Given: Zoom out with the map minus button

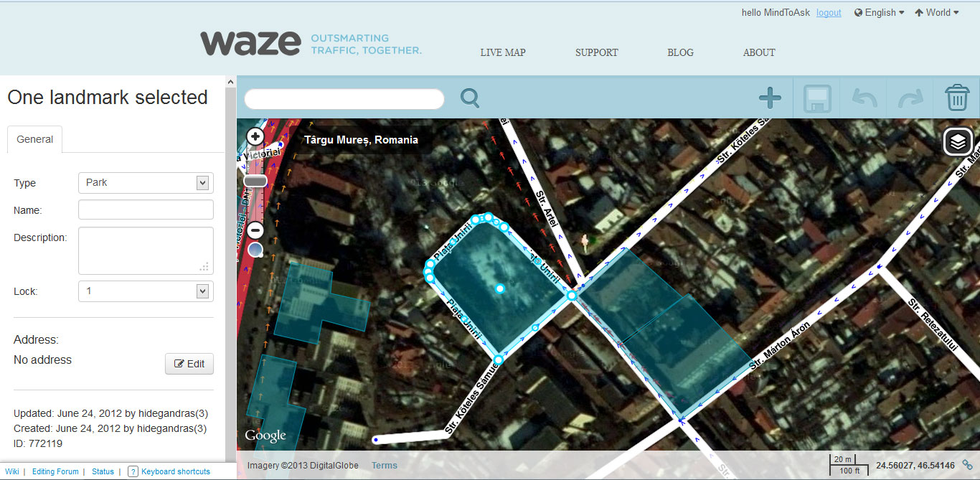Looking at the screenshot, I should point(255,230).
